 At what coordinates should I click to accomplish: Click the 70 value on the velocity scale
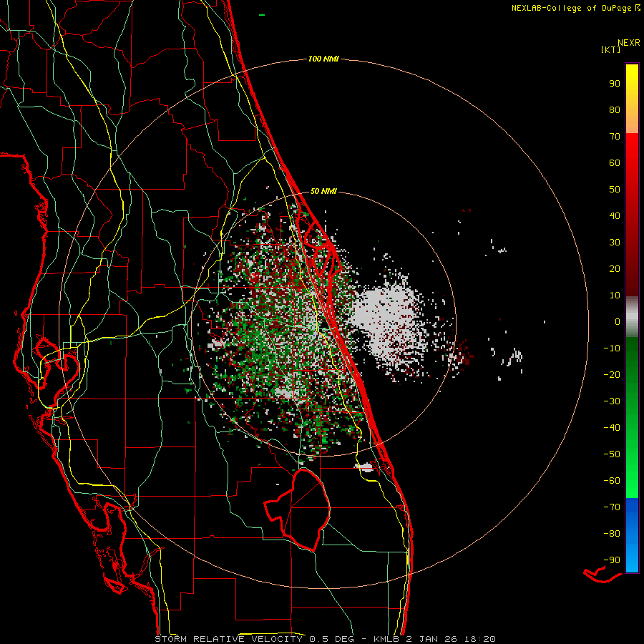[x=615, y=137]
